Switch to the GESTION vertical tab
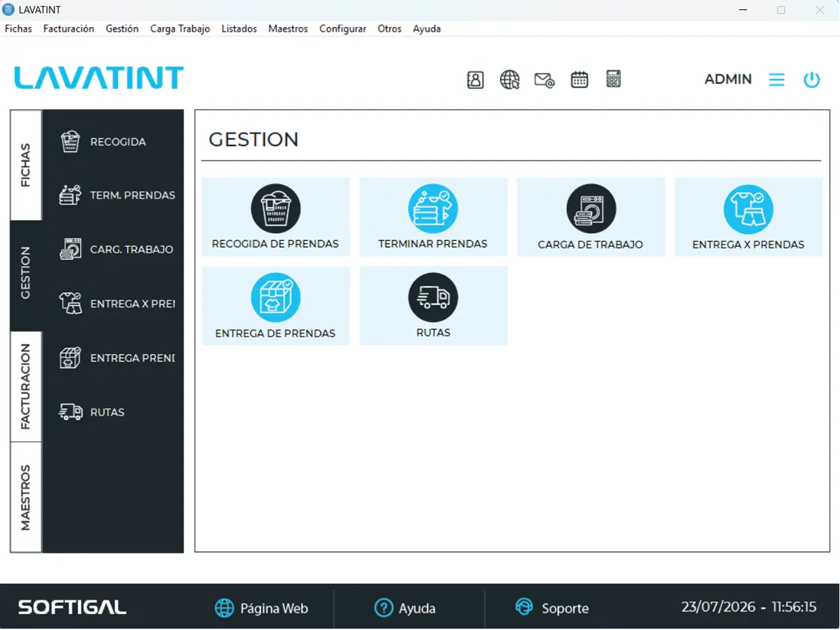Image resolution: width=840 pixels, height=630 pixels. point(26,275)
